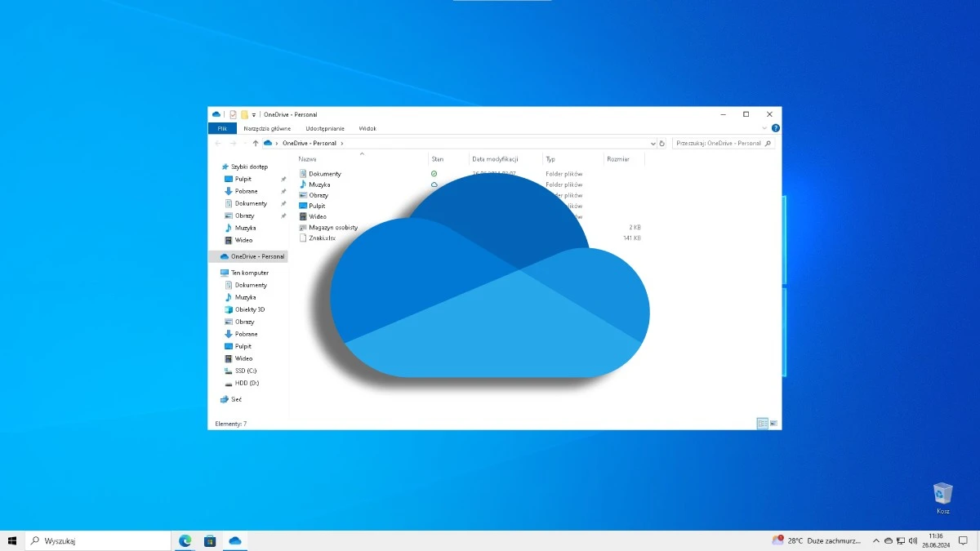980x551 pixels.
Task: Click the Help question mark icon on the ribbon
Action: pos(775,128)
